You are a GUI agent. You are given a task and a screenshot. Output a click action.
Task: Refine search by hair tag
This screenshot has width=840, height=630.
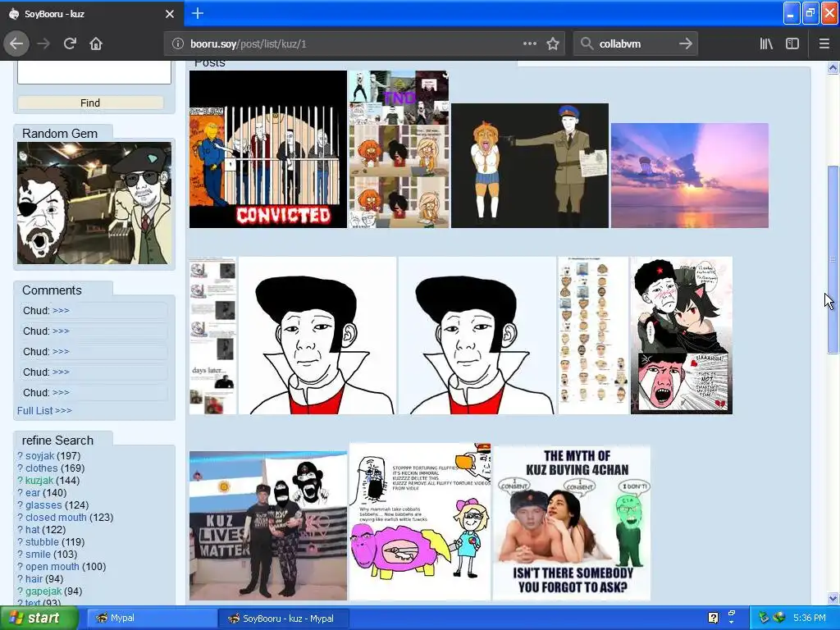(x=34, y=579)
